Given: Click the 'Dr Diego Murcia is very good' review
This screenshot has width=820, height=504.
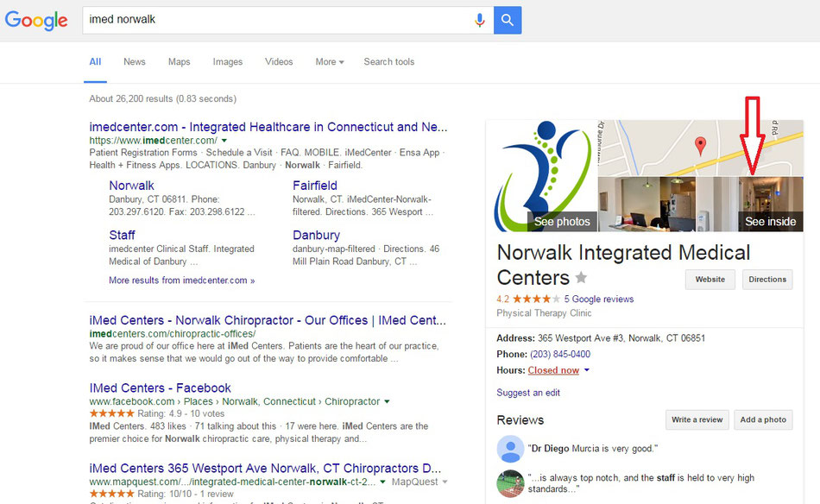Looking at the screenshot, I should click(x=592, y=449).
